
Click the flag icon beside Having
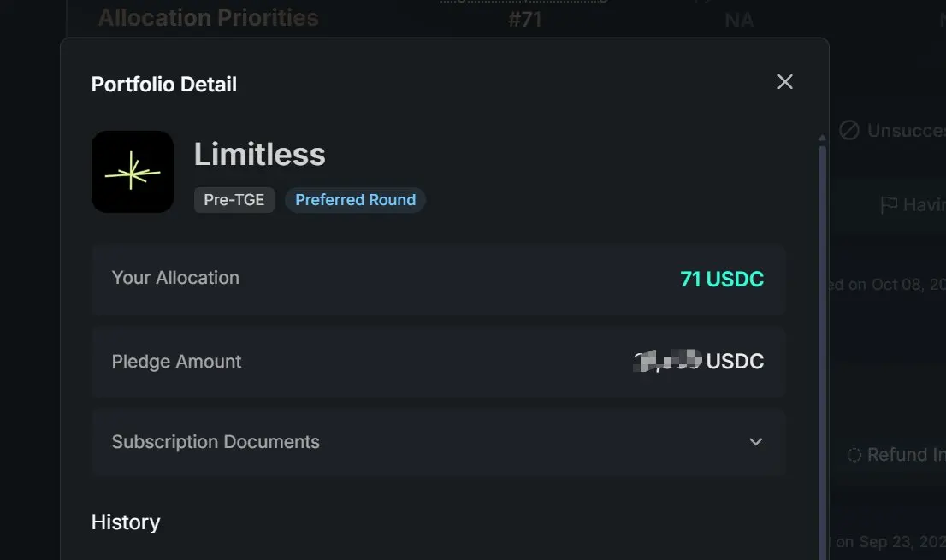tap(889, 205)
